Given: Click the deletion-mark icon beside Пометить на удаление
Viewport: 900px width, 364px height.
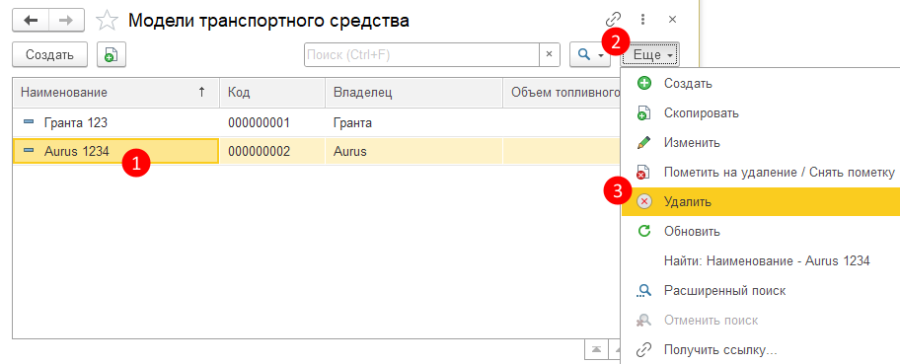Looking at the screenshot, I should click(644, 172).
